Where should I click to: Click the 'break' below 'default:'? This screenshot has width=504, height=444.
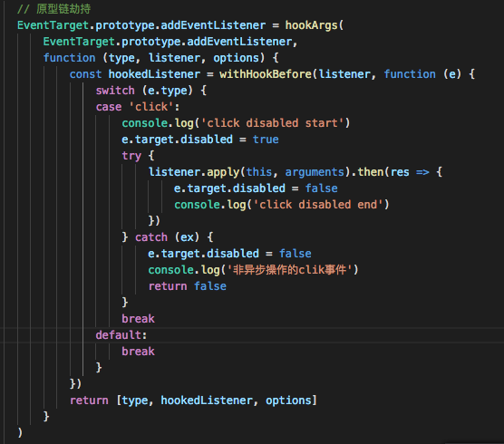click(x=138, y=352)
